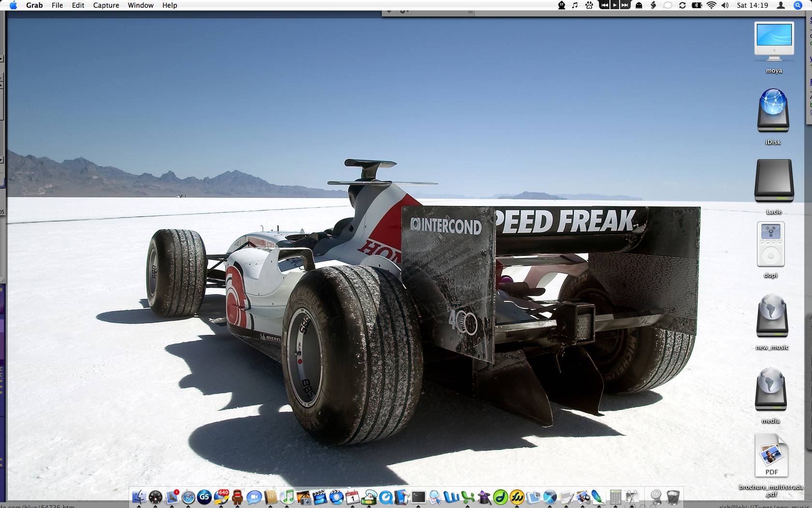This screenshot has width=812, height=508.
Task: Launch Dreamweaver from the dock
Action: pos(500,497)
